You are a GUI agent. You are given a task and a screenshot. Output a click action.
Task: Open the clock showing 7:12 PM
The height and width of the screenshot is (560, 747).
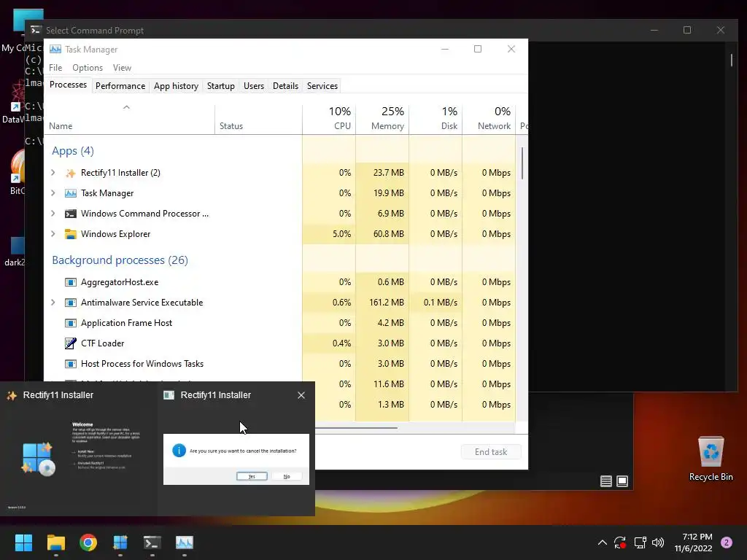(693, 542)
